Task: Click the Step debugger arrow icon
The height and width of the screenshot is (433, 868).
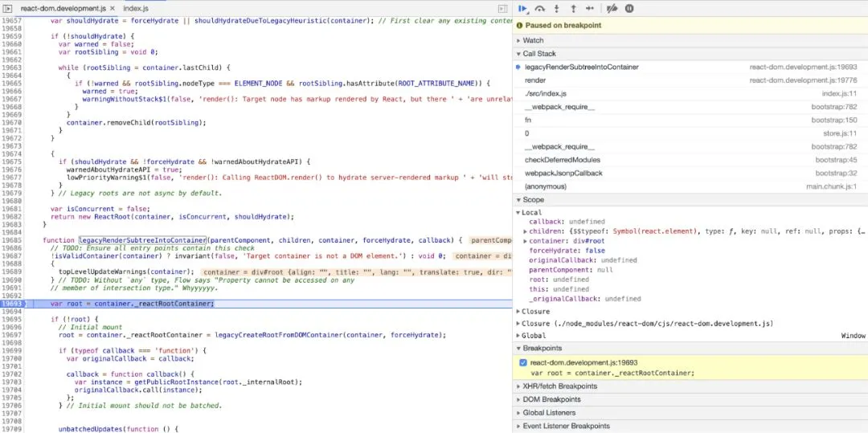Action: point(590,8)
